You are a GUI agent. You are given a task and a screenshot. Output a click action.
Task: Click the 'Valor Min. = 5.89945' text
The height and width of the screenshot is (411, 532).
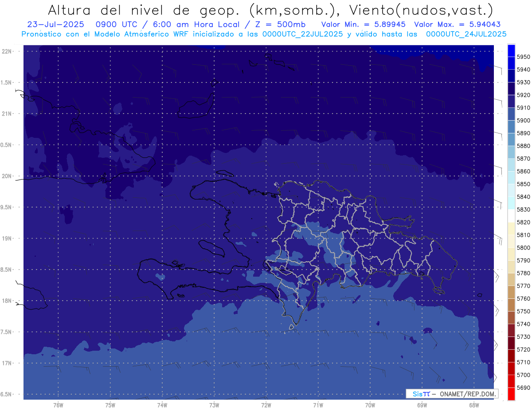point(363,25)
